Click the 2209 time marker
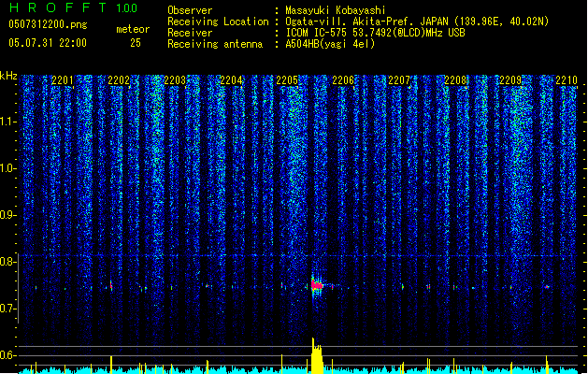The image size is (588, 374). 510,80
